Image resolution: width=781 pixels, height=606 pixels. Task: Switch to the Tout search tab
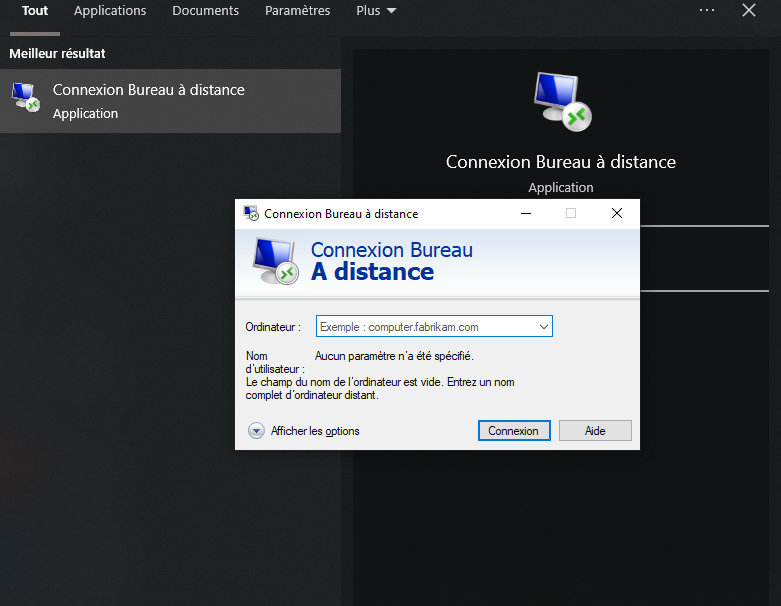point(35,11)
